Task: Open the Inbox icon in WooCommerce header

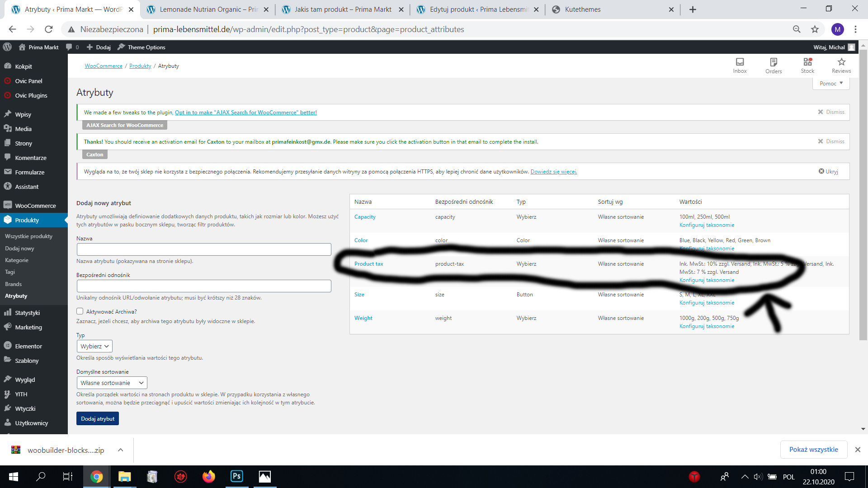Action: pyautogui.click(x=740, y=65)
